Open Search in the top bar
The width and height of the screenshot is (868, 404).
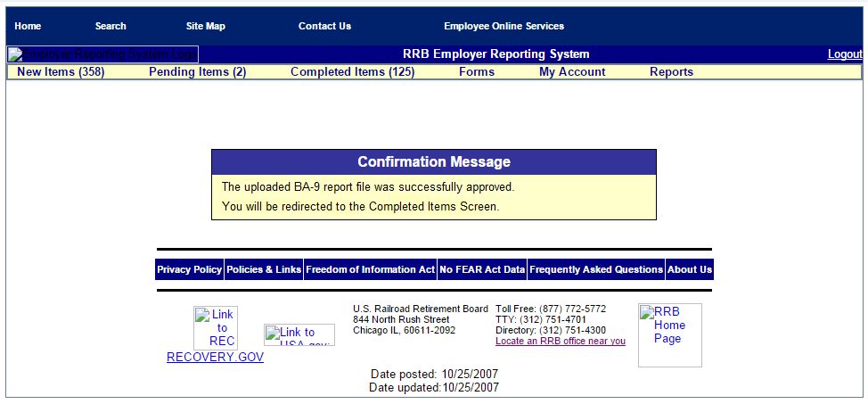(x=111, y=26)
